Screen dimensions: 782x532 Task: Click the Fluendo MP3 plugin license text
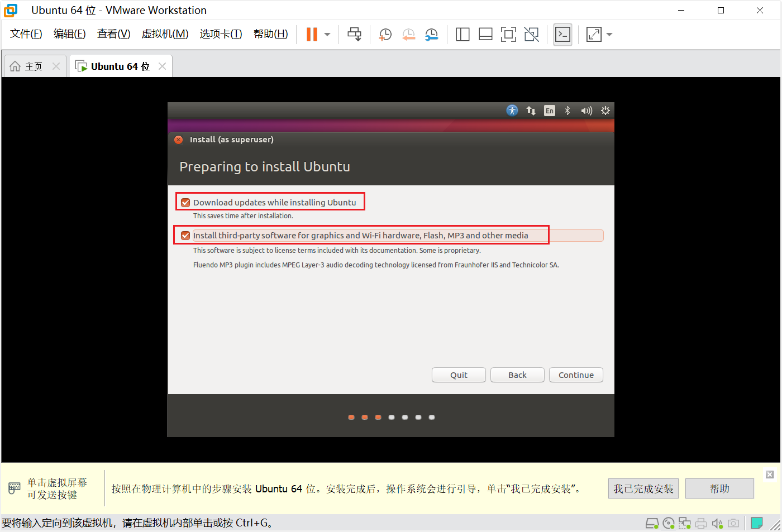(x=376, y=265)
